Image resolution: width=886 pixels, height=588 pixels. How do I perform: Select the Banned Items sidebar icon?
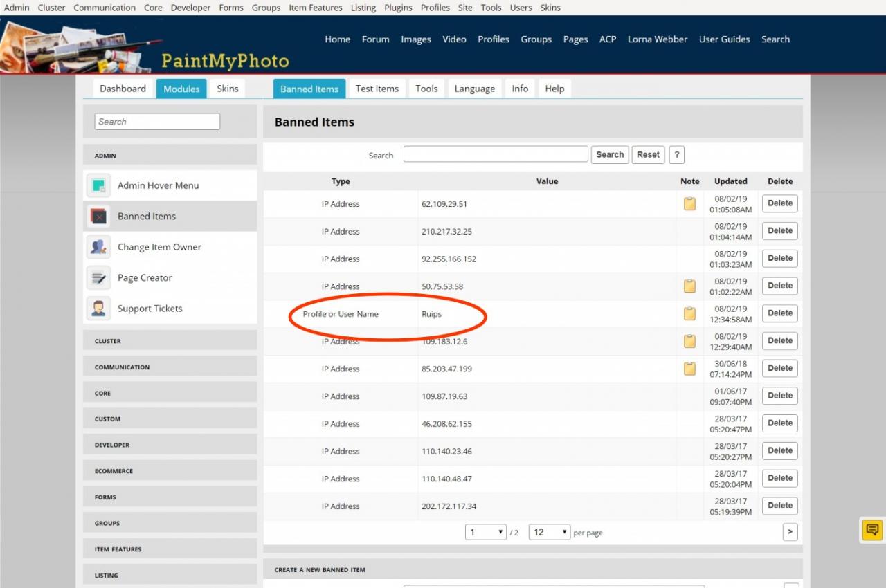tap(98, 217)
